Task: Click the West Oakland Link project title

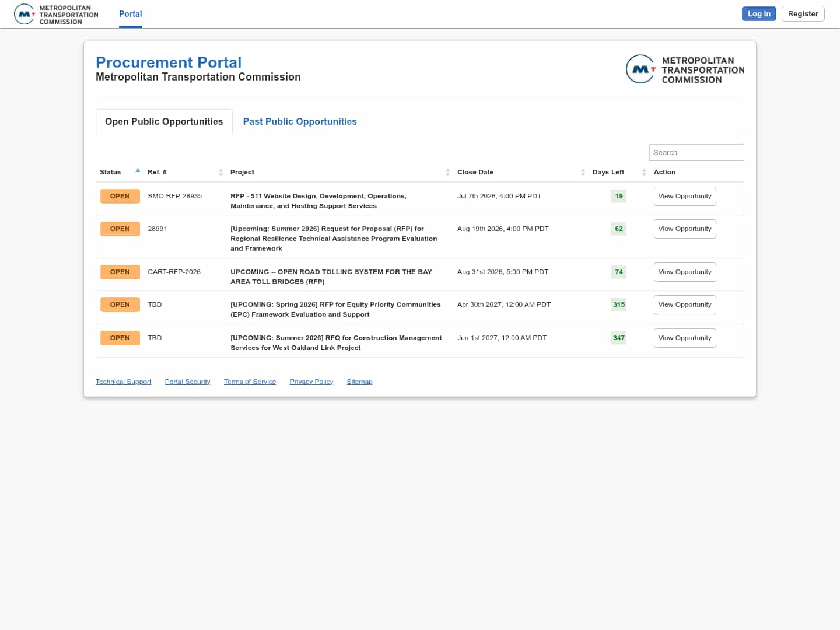Action: 336,342
